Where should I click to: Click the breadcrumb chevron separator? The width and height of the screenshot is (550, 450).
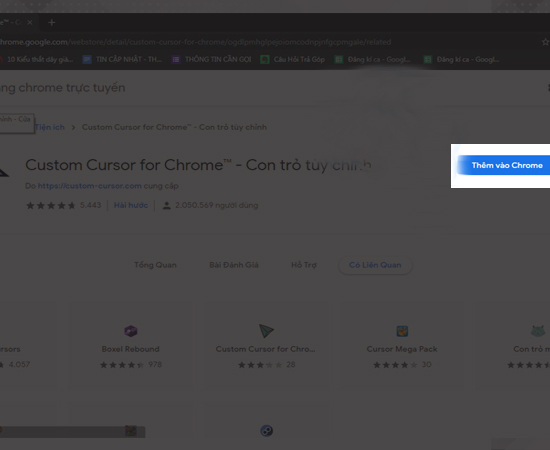pyautogui.click(x=73, y=127)
